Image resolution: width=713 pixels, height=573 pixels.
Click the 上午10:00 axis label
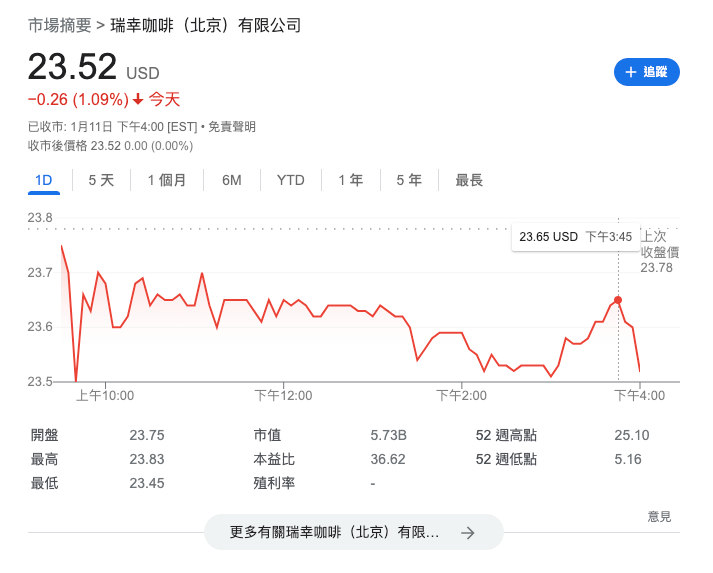tap(105, 396)
